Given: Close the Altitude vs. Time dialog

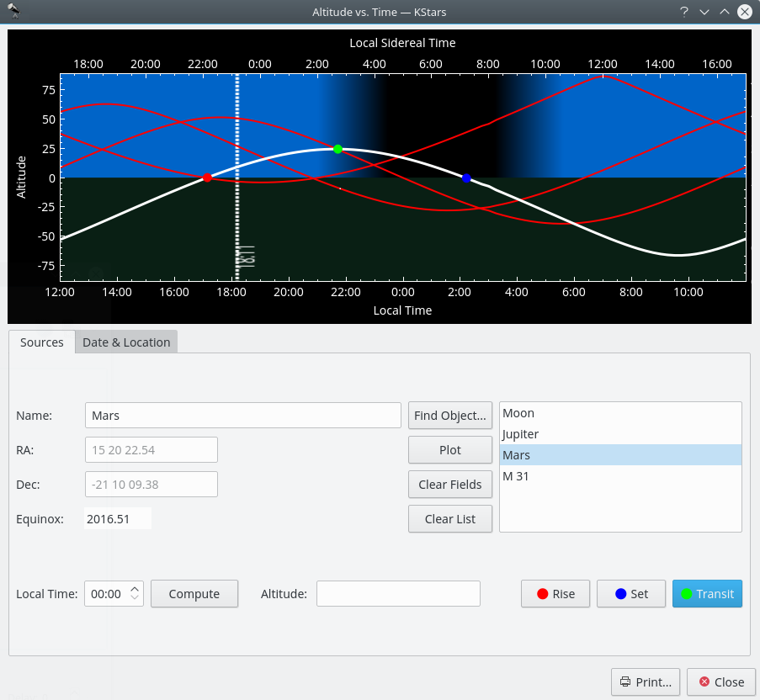Looking at the screenshot, I should [x=720, y=682].
